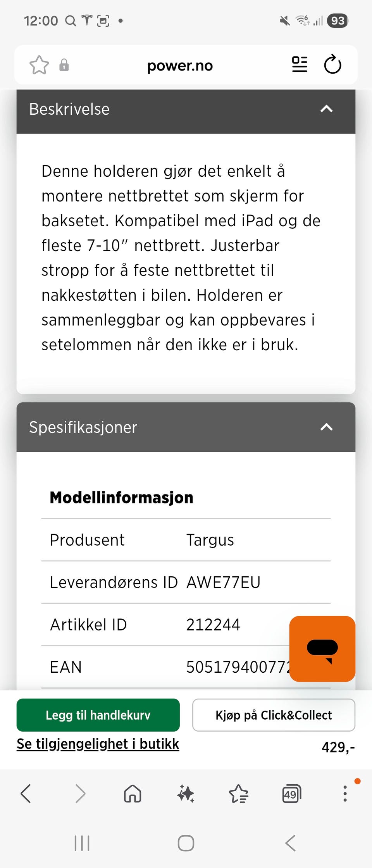This screenshot has width=372, height=868.
Task: Tap Legg til handlekurv button
Action: (x=98, y=715)
